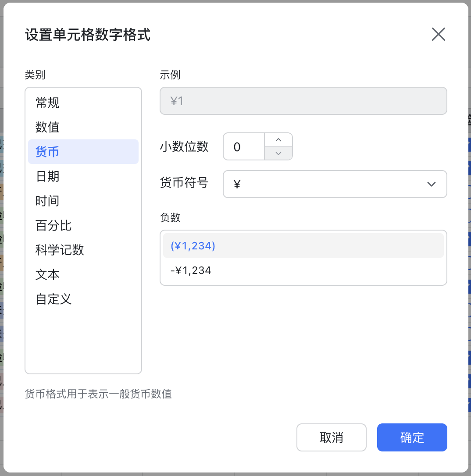471x476 pixels.
Task: Cancel the dialog with 取消
Action: point(331,437)
